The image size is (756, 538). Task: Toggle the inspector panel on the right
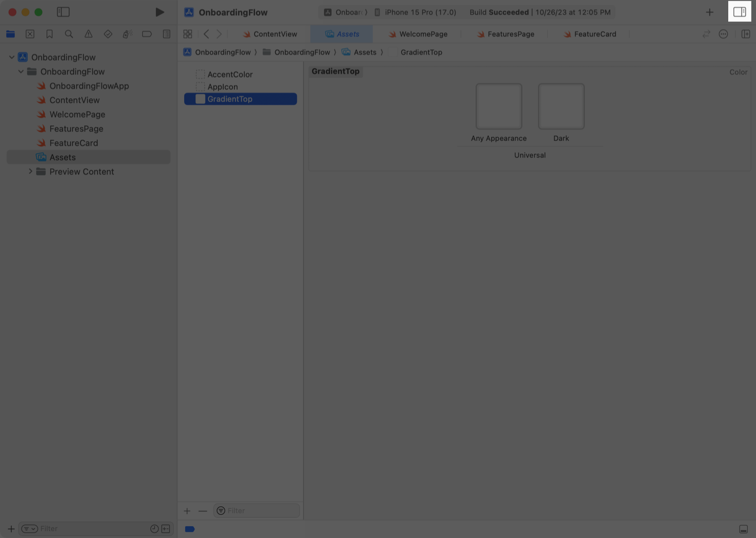coord(740,12)
